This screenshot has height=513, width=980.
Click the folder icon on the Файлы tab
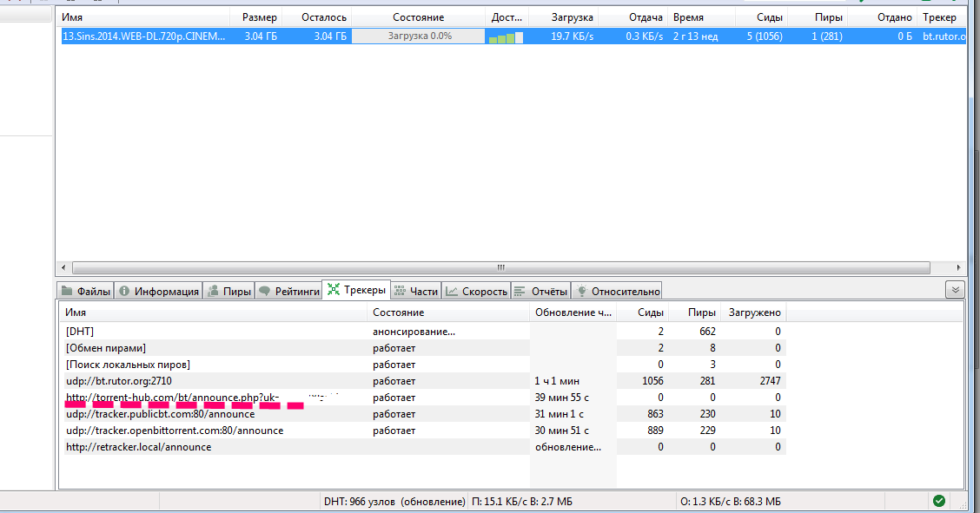(68, 292)
